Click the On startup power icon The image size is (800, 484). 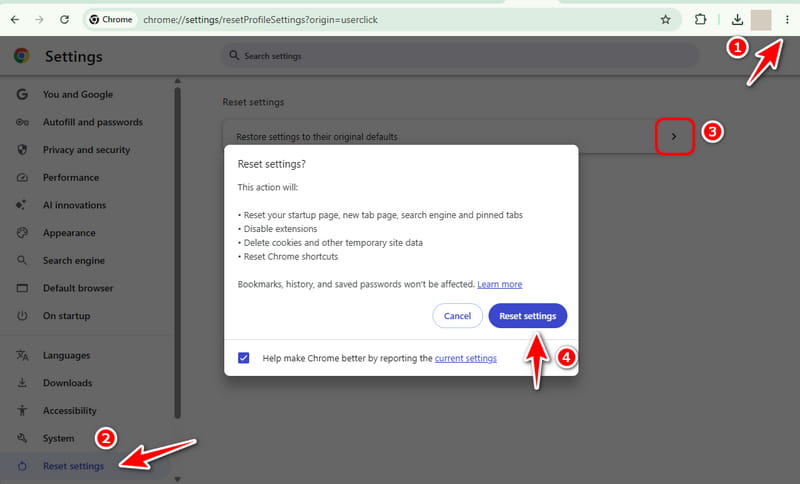22,316
